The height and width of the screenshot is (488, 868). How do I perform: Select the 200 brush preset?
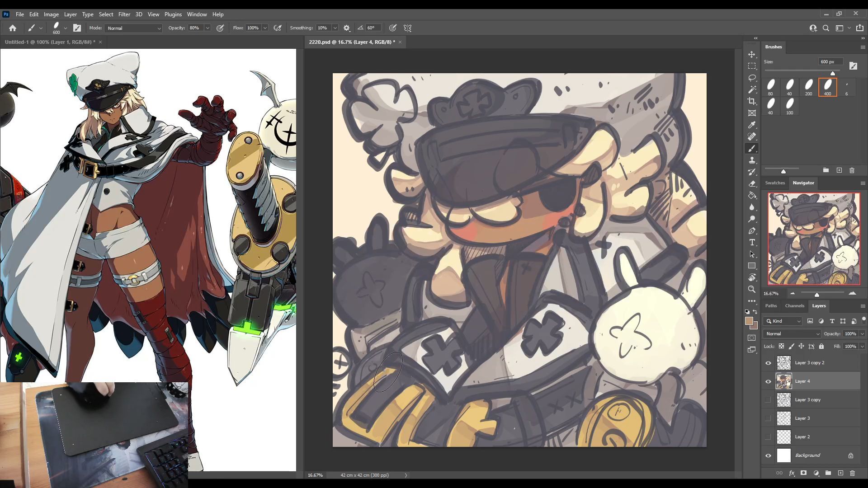[808, 87]
